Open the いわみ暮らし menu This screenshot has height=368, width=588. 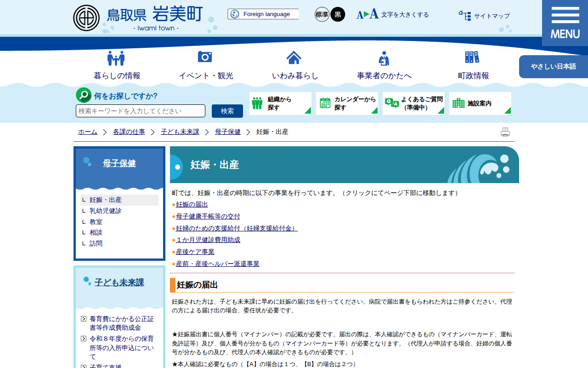295,76
